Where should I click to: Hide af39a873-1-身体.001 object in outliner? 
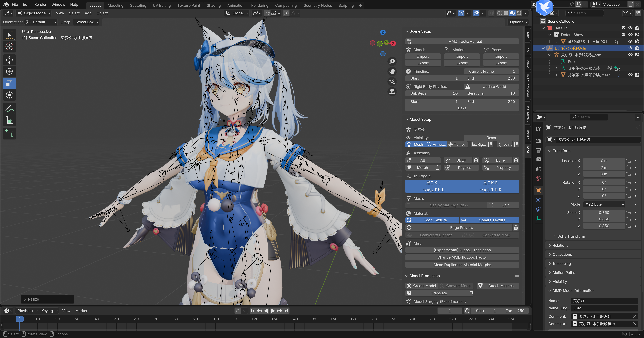coord(630,42)
